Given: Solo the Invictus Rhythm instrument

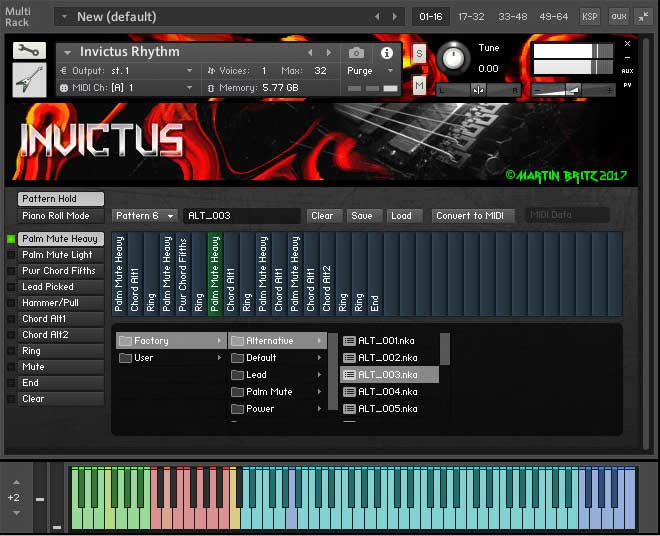Looking at the screenshot, I should 419,53.
